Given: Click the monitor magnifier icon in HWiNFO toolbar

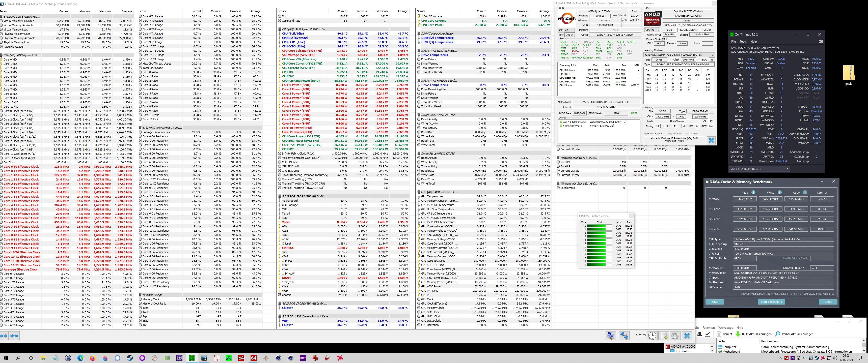Looking at the screenshot, I should (x=611, y=336).
